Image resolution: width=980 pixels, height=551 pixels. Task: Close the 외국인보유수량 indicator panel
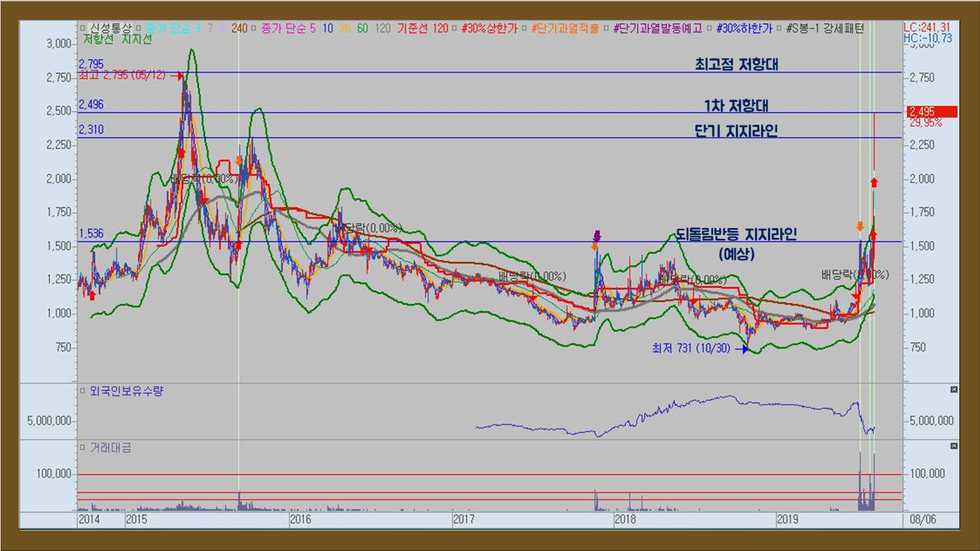[x=953, y=390]
